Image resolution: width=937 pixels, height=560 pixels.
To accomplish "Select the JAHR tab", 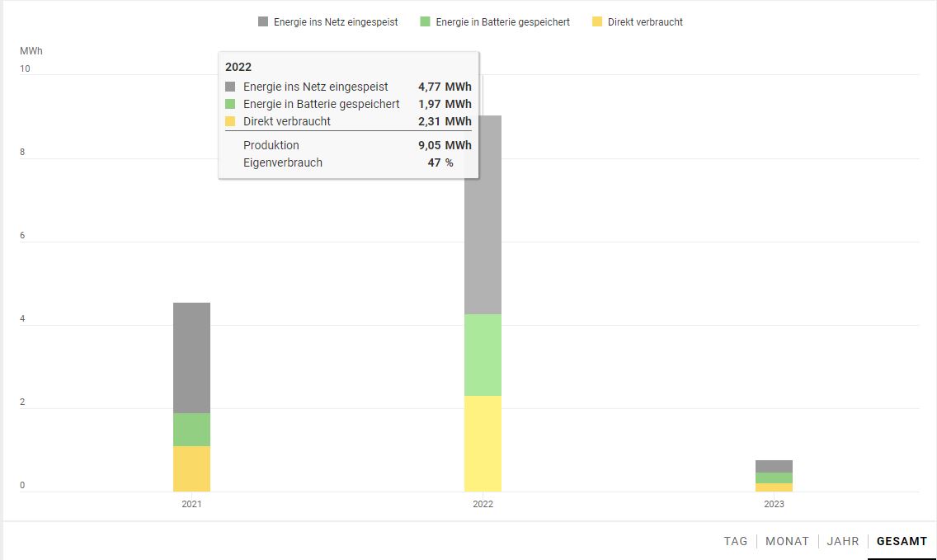I will tap(843, 541).
